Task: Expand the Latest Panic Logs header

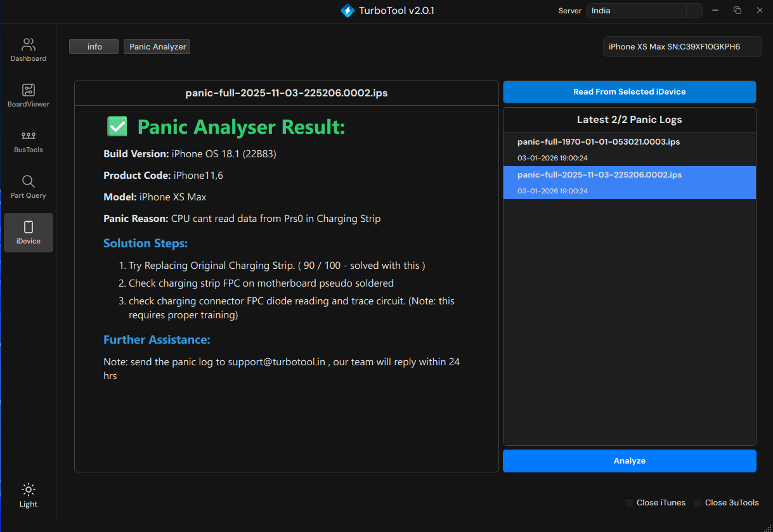Action: click(x=629, y=119)
